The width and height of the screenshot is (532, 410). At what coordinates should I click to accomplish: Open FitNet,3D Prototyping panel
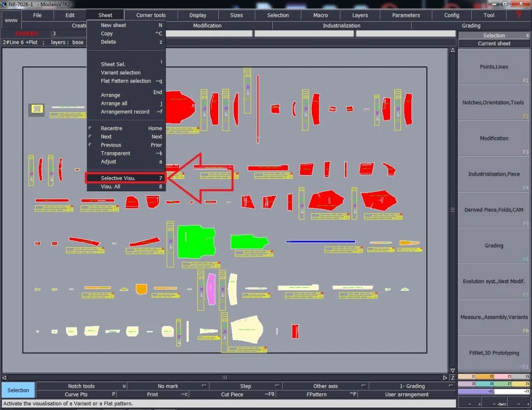click(494, 353)
